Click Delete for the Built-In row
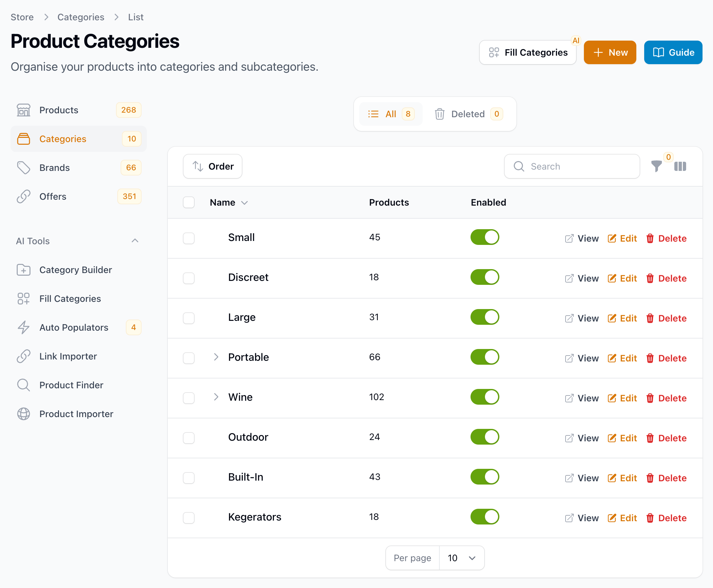Image resolution: width=713 pixels, height=588 pixels. tap(666, 478)
